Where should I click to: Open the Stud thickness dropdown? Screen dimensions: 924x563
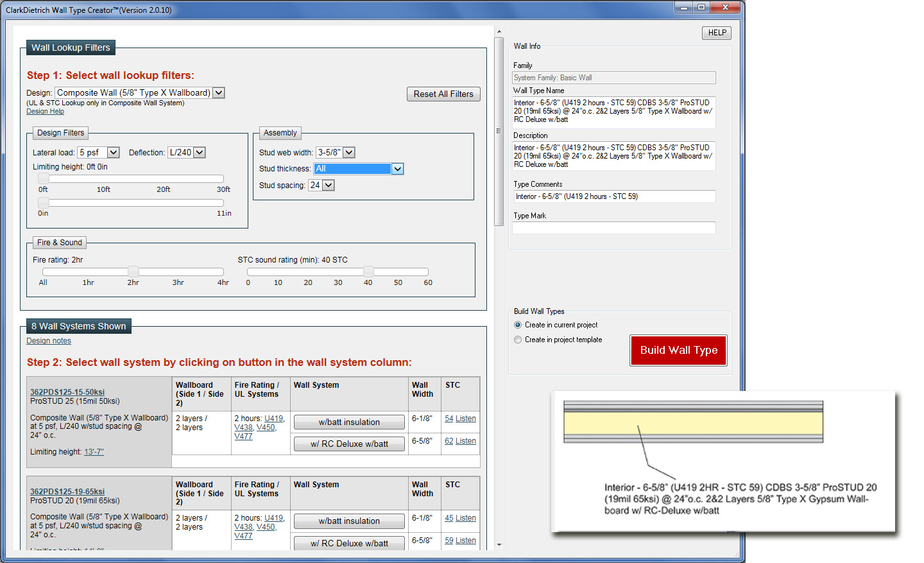tap(359, 169)
